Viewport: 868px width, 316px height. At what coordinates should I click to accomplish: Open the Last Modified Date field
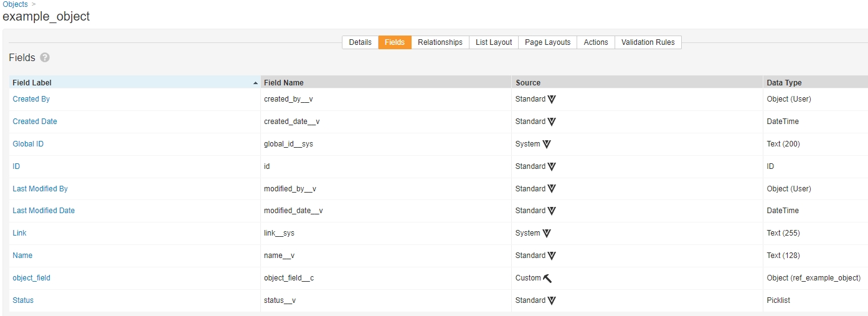(x=44, y=211)
